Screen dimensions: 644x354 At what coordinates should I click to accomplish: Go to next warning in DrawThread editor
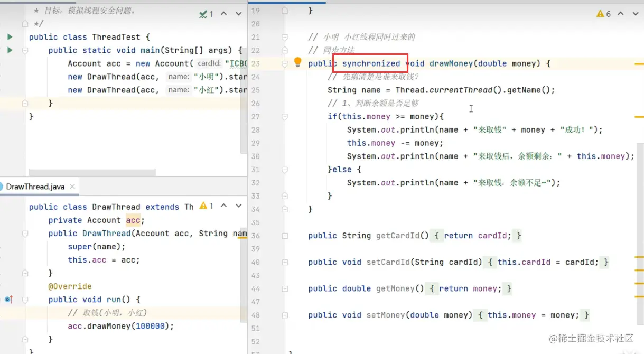(x=238, y=206)
